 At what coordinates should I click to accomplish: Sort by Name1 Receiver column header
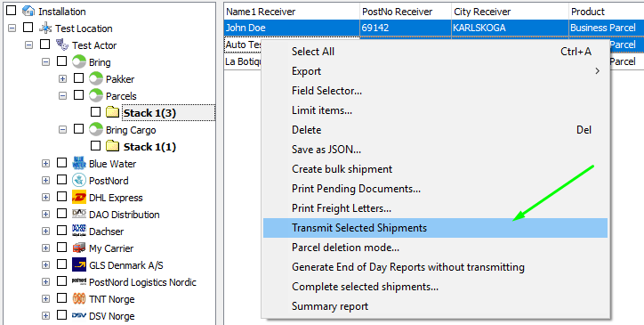click(292, 12)
